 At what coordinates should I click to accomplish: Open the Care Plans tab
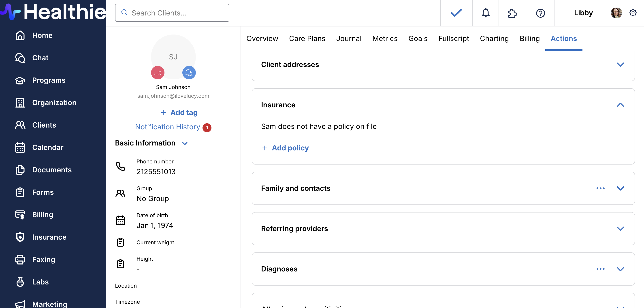tap(307, 38)
